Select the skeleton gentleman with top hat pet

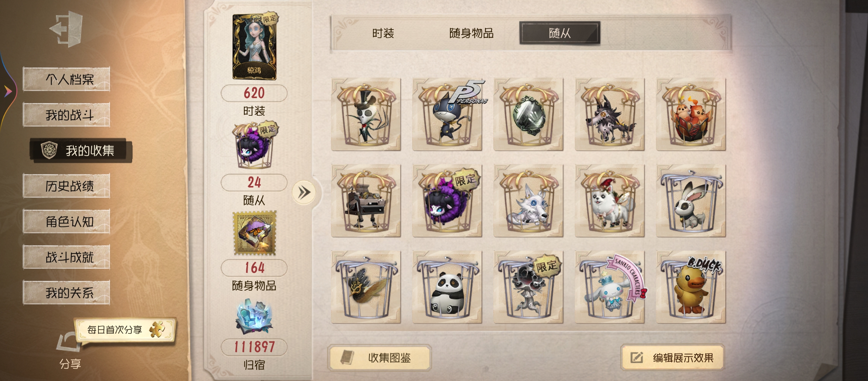366,114
